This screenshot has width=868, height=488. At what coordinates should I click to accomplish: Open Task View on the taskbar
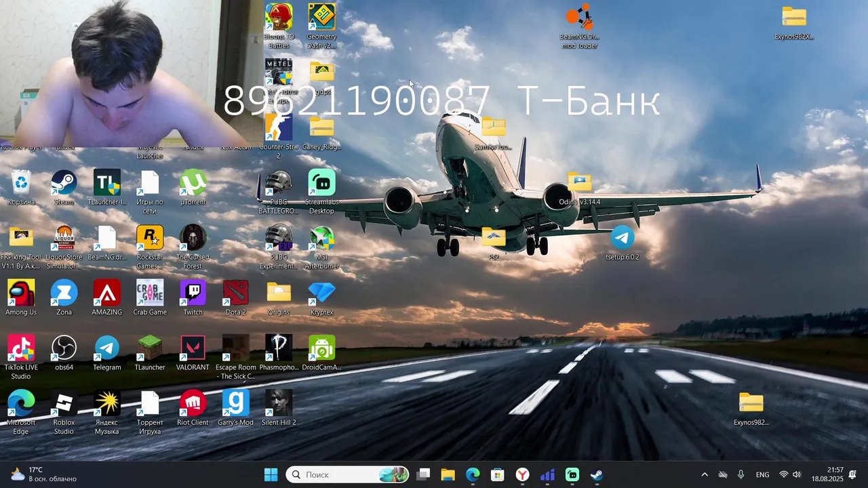coord(423,475)
